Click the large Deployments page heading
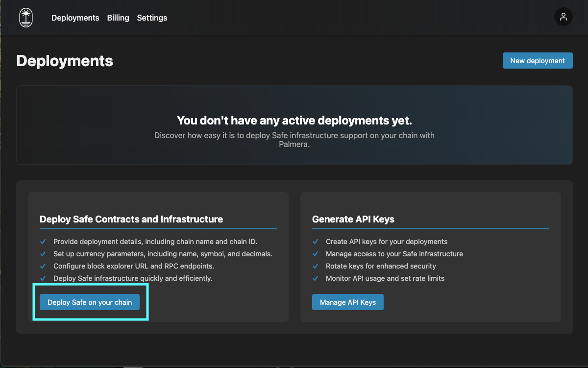588x368 pixels. (x=65, y=61)
